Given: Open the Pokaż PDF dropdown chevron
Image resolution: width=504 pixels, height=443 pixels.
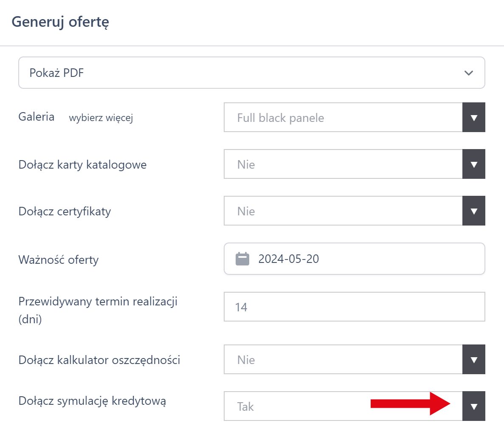Looking at the screenshot, I should 469,73.
